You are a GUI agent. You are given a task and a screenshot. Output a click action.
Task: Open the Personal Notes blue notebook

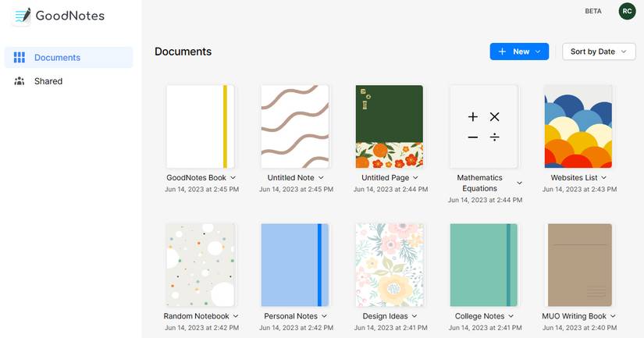[295, 265]
